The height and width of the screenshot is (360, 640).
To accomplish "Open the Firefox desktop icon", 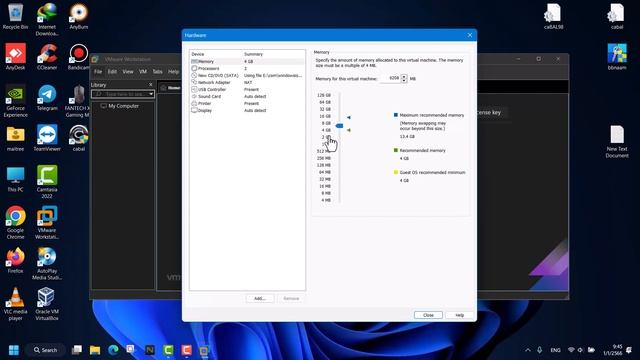I will coord(15,260).
